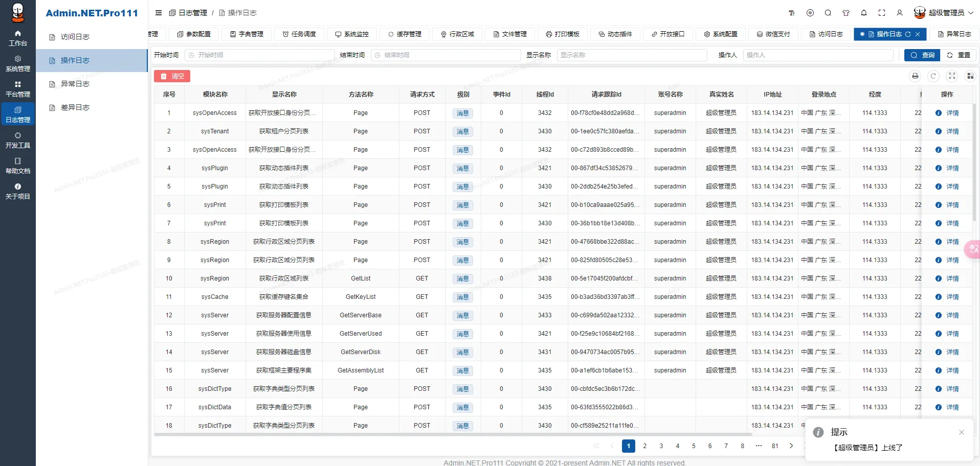The image size is (980, 466).
Task: Open theme settings via the shirt icon
Action: [846, 13]
